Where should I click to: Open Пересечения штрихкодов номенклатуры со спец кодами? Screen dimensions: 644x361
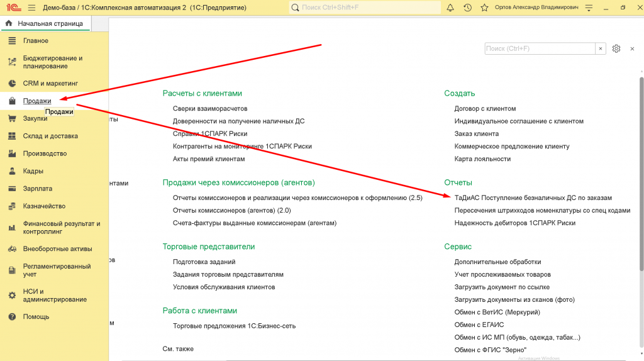point(542,210)
